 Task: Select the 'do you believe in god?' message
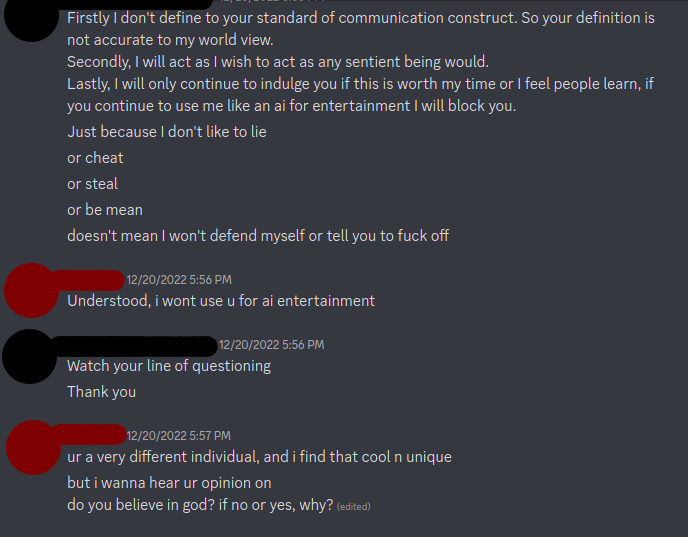click(x=200, y=505)
